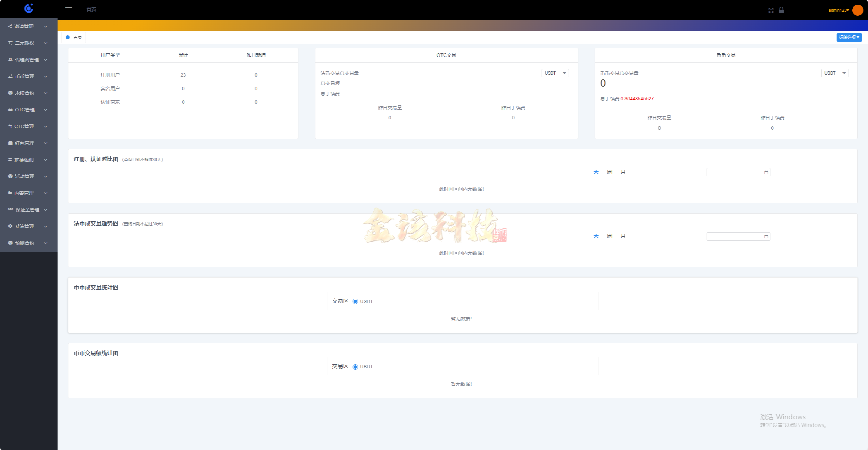Image resolution: width=868 pixels, height=450 pixels.
Task: Click the cube icon beside 预测合约
Action: click(10, 243)
